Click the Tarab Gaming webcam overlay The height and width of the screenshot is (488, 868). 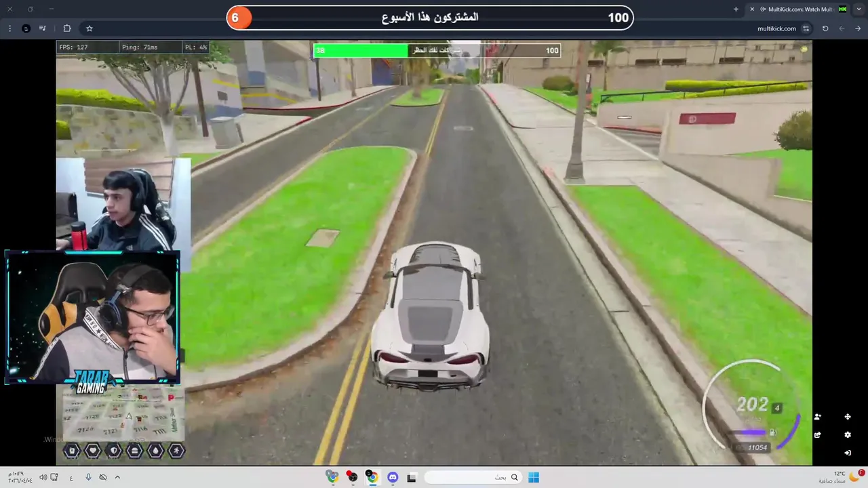[92, 319]
